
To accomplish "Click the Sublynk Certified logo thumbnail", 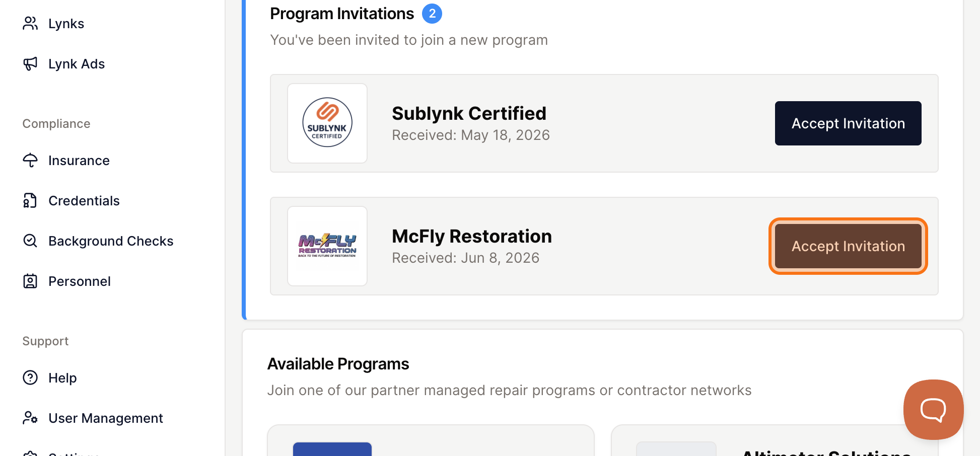I will pos(327,123).
